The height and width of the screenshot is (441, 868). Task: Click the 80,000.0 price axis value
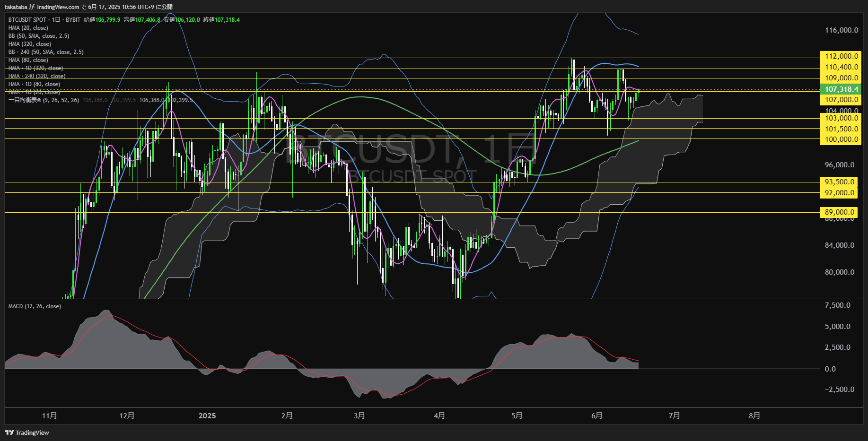coord(840,272)
